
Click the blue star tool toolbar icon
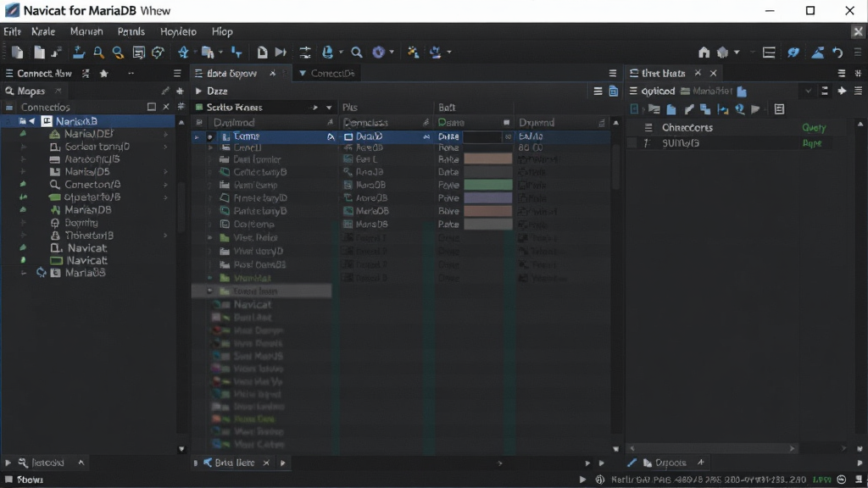[x=183, y=52]
